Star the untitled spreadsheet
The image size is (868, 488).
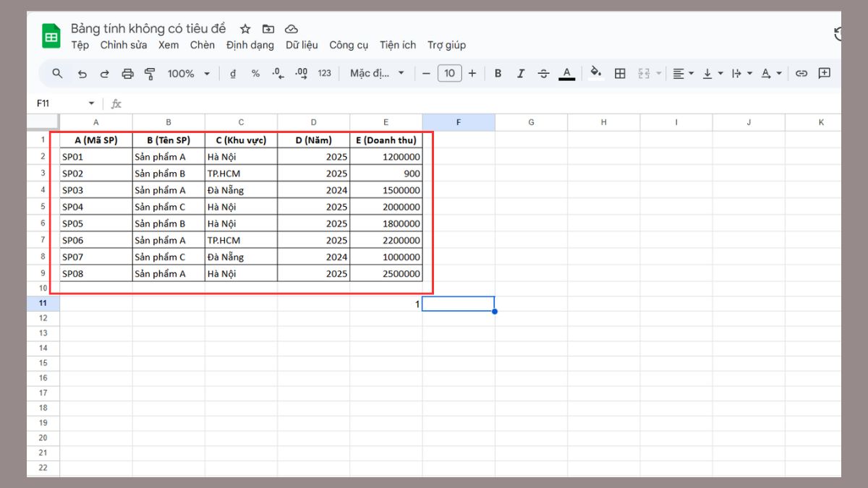(x=245, y=29)
